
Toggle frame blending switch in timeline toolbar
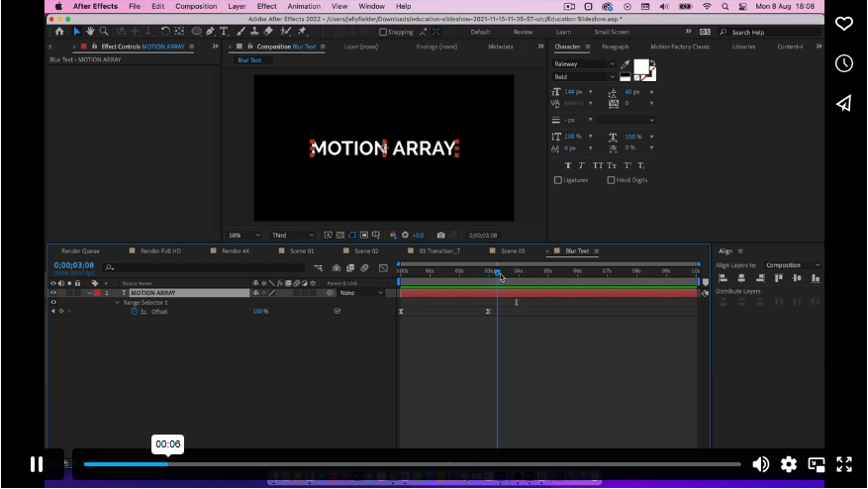(349, 268)
